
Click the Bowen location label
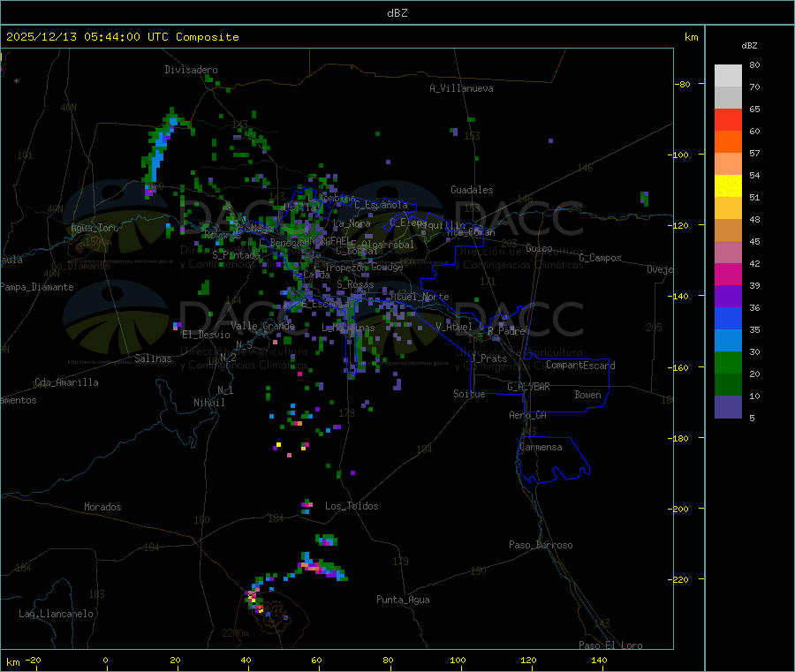point(587,395)
